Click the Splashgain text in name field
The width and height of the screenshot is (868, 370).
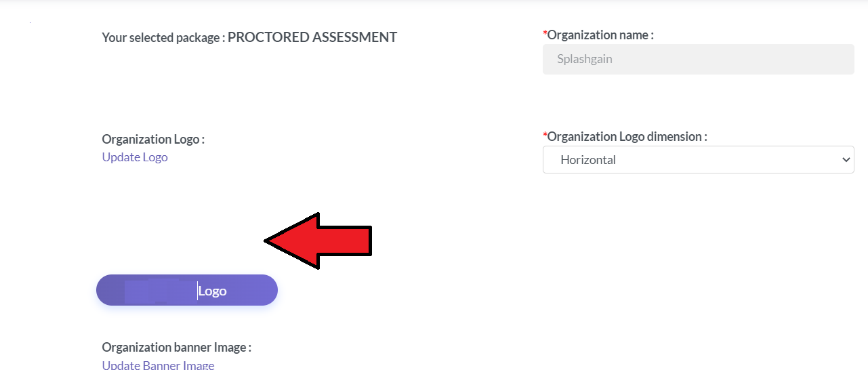(585, 59)
